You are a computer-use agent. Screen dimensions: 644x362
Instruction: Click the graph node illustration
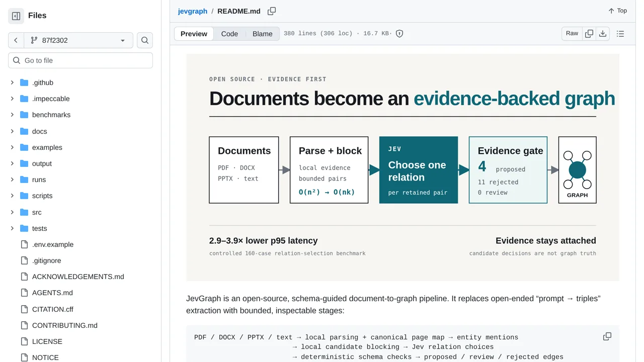[x=578, y=170]
